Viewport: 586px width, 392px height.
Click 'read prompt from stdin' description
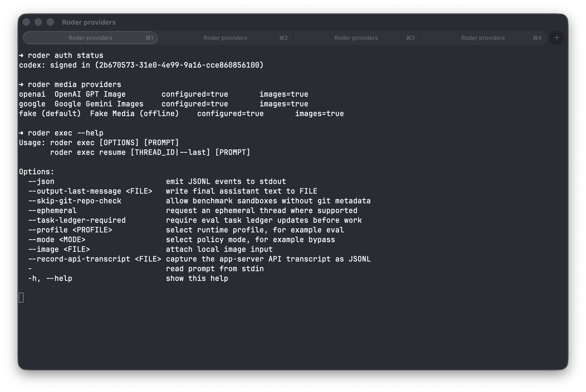(x=215, y=269)
